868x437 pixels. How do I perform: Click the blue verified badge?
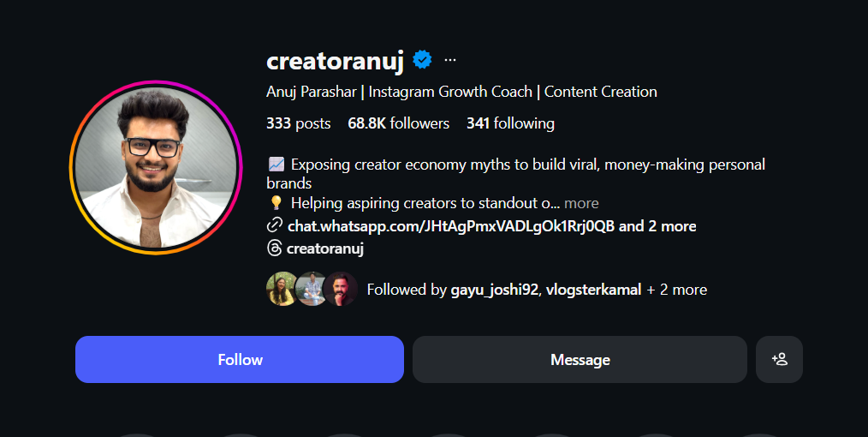pos(422,60)
